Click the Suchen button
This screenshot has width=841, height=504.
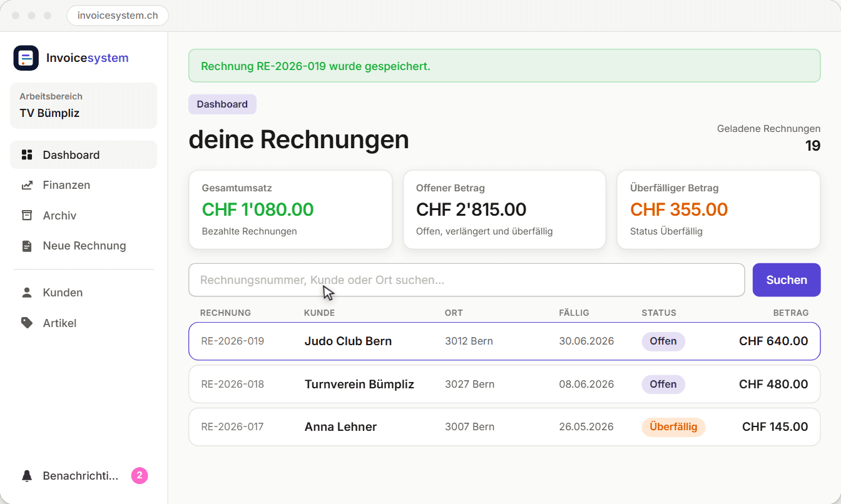pyautogui.click(x=787, y=280)
